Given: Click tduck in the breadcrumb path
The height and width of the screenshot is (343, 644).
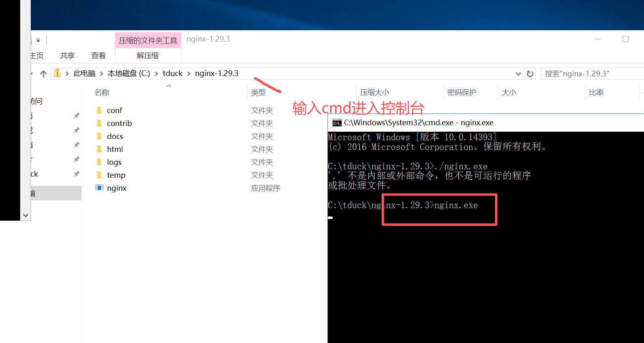Looking at the screenshot, I should pyautogui.click(x=172, y=74).
